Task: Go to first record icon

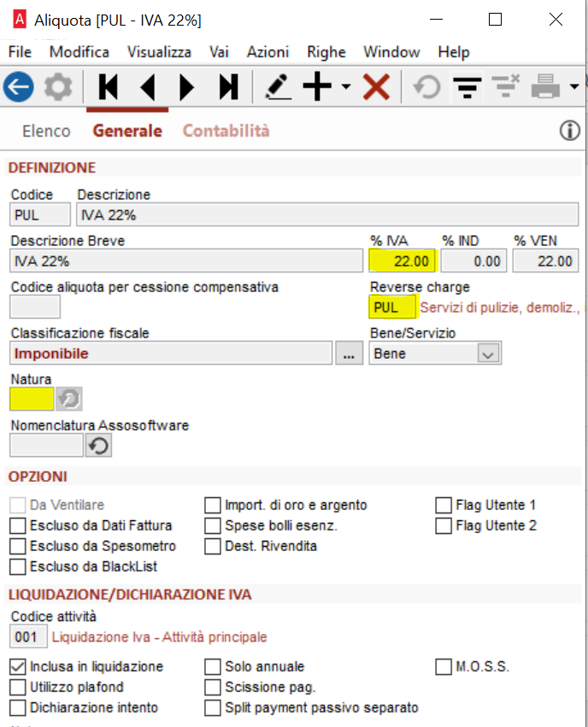Action: click(109, 86)
